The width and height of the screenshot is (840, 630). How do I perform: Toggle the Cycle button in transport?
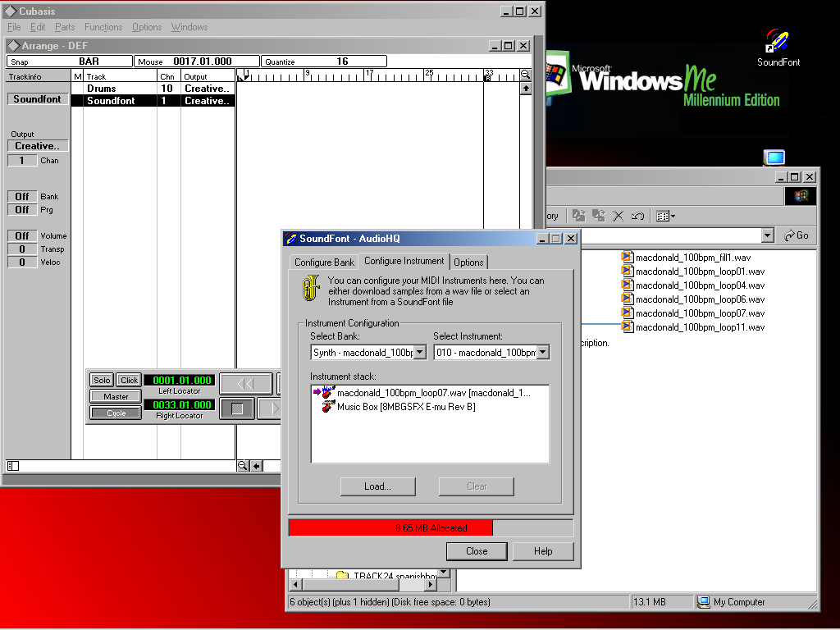point(116,413)
